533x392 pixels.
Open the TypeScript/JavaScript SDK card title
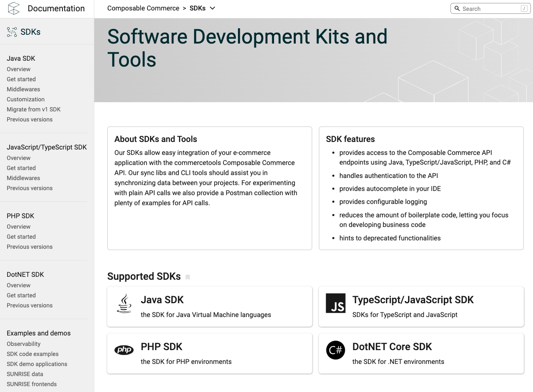(x=413, y=300)
